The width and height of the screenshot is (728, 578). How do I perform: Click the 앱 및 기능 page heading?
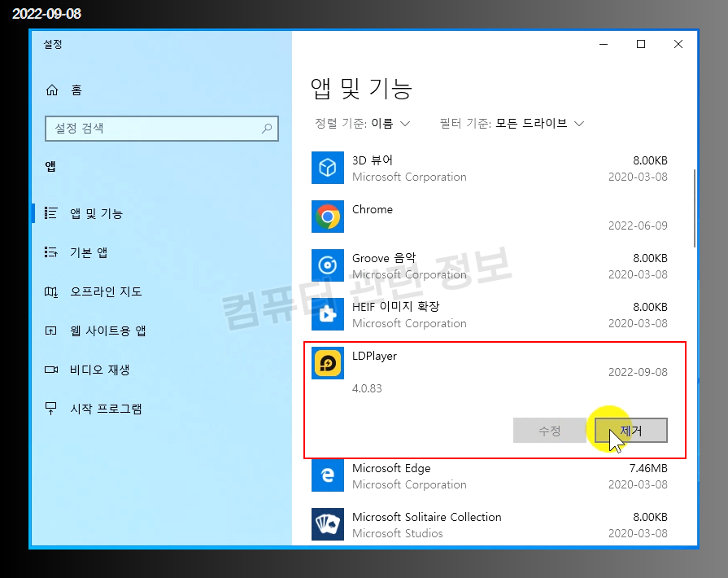tap(361, 89)
